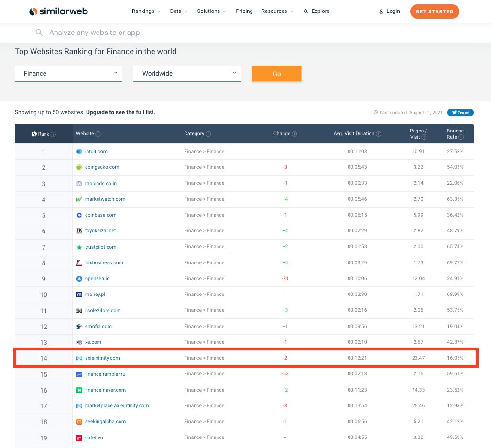
Task: Click the orange Go button
Action: point(277,74)
